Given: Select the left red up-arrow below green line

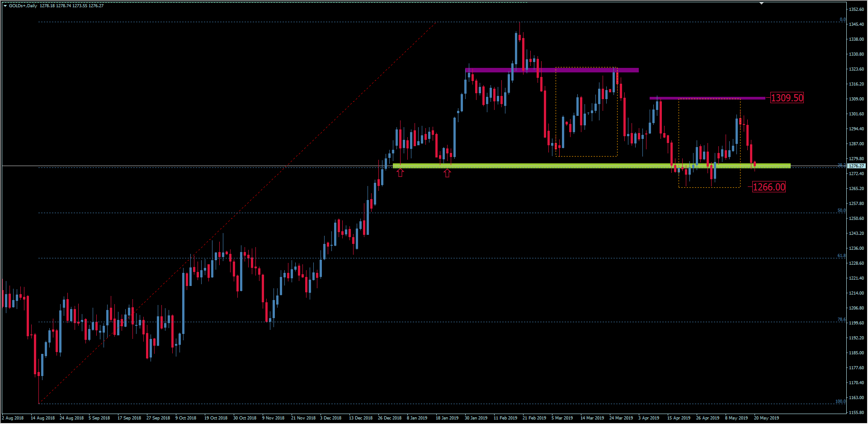Looking at the screenshot, I should click(400, 172).
